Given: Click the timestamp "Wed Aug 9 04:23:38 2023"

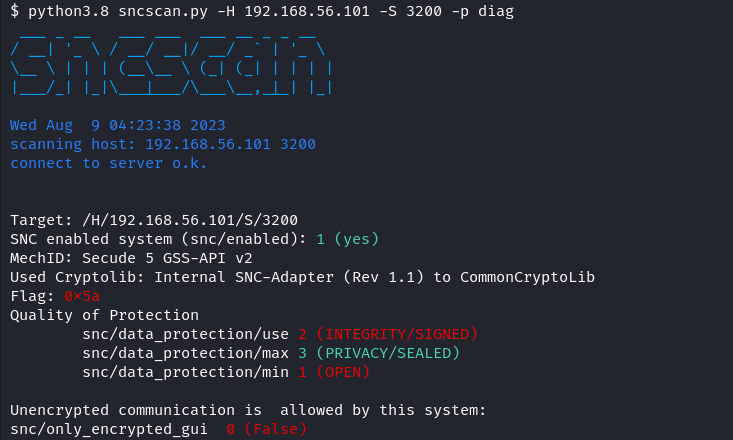Looking at the screenshot, I should 118,126.
